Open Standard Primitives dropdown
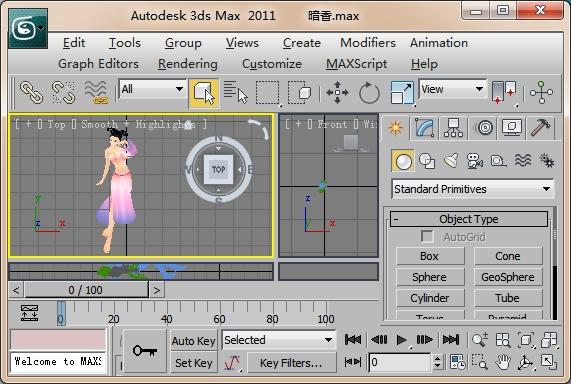This screenshot has height=384, width=571. pos(472,189)
